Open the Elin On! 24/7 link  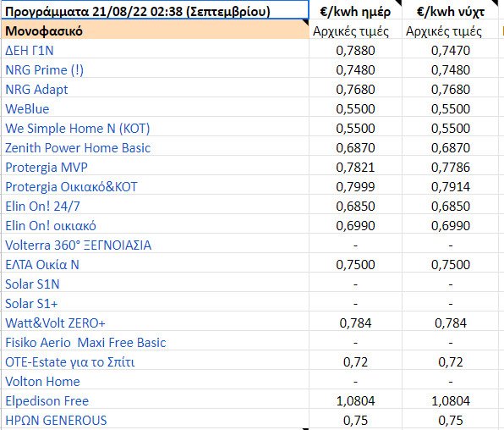click(42, 207)
